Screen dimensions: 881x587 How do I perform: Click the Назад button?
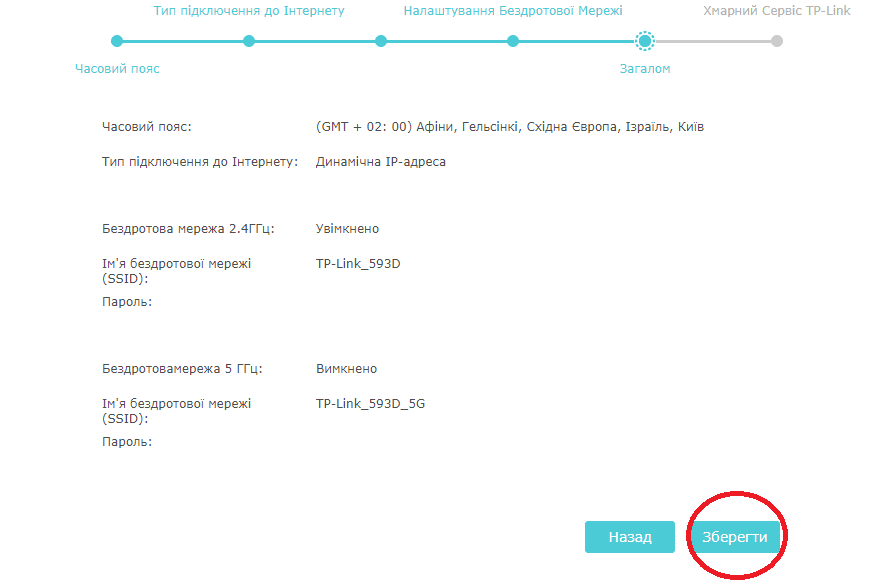click(630, 537)
